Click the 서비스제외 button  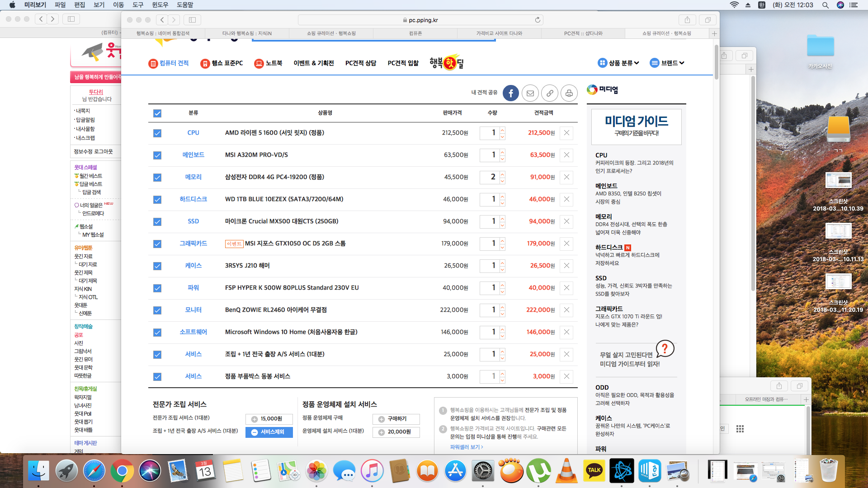coord(269,432)
